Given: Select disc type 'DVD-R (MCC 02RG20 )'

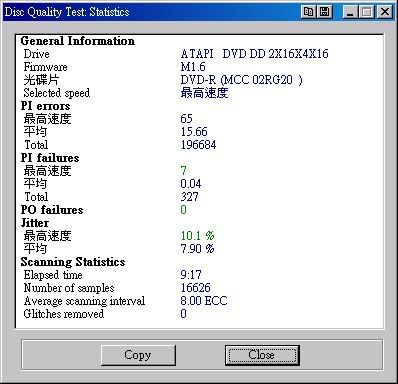Looking at the screenshot, I should 242,80.
